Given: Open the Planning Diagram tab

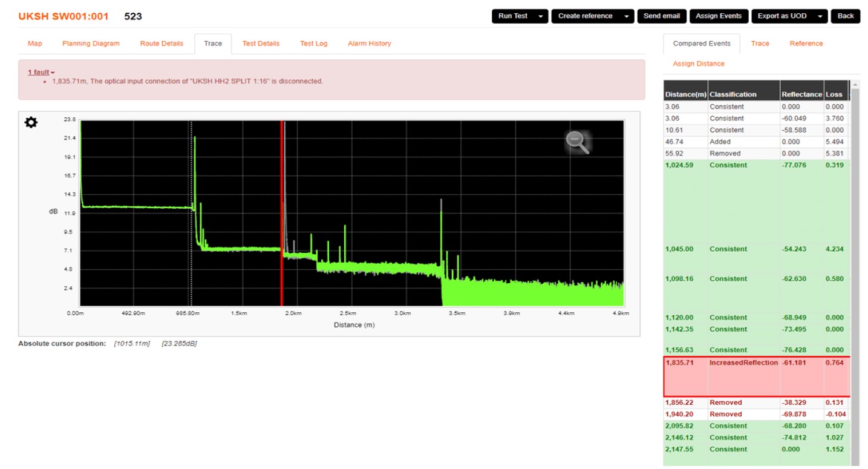Looking at the screenshot, I should coord(91,44).
